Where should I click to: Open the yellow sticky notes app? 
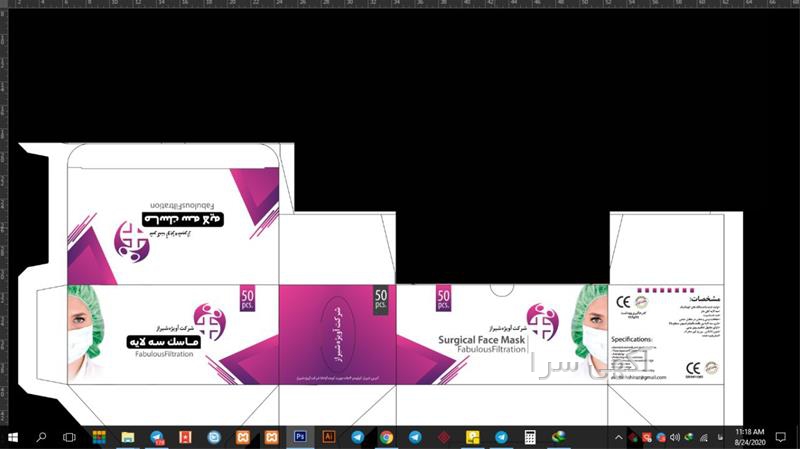pos(472,437)
